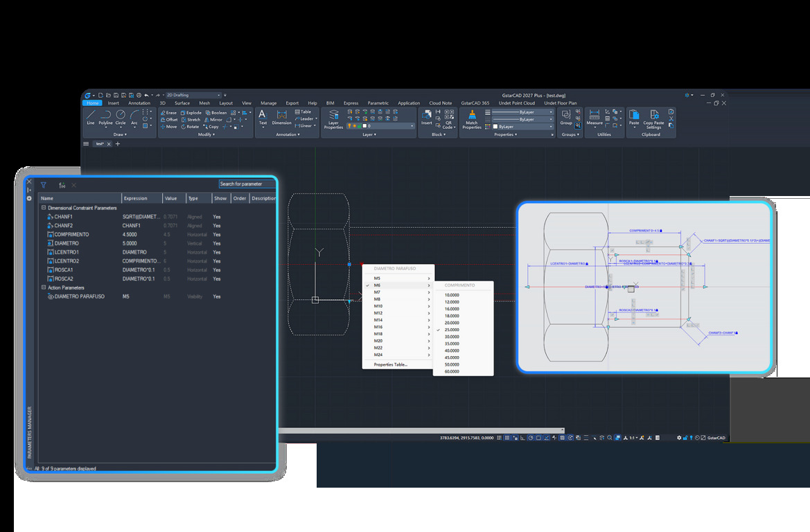Select the Arc tool
The height and width of the screenshot is (532, 810).
tap(134, 117)
